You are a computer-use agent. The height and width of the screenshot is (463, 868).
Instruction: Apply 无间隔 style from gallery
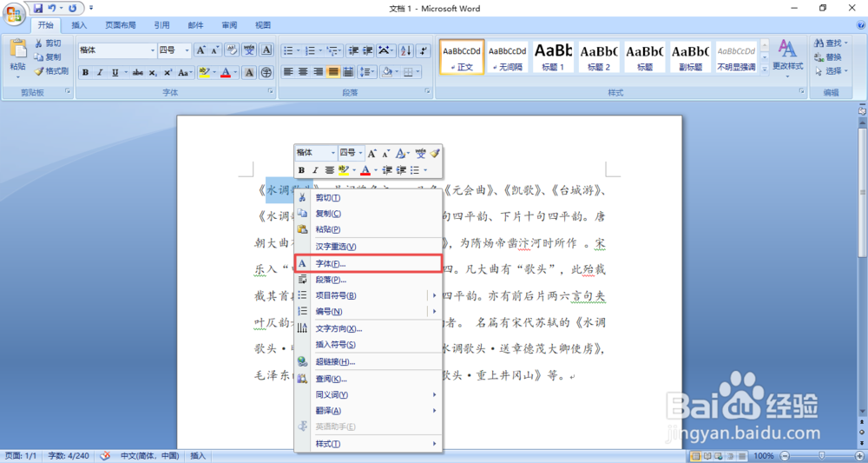coord(508,56)
